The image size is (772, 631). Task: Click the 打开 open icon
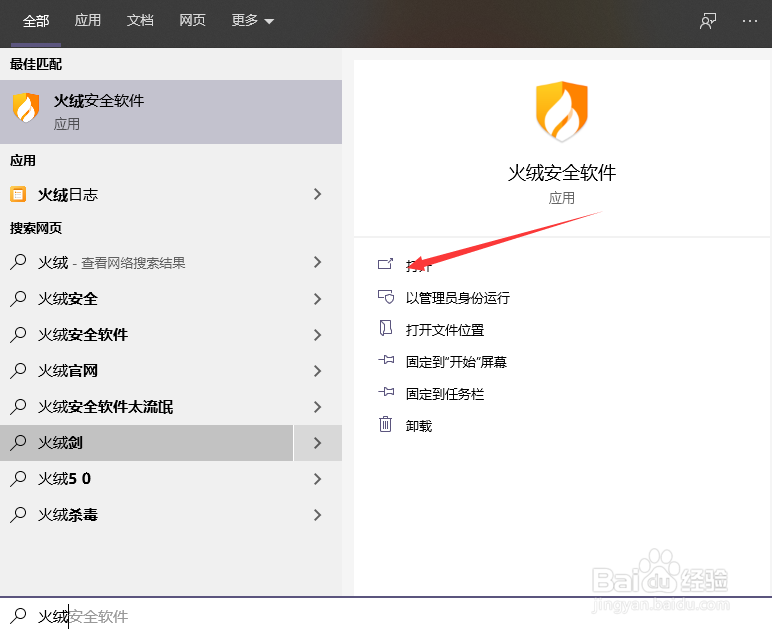point(386,264)
